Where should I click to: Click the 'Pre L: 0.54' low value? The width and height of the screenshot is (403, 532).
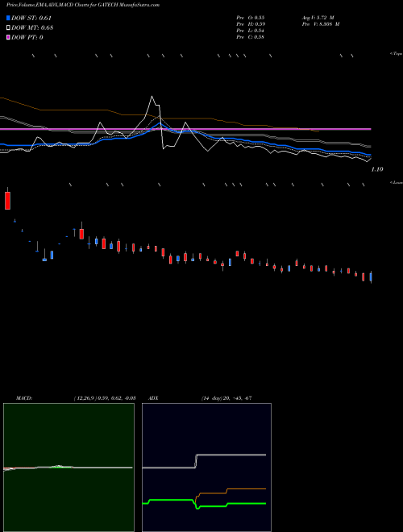251,31
